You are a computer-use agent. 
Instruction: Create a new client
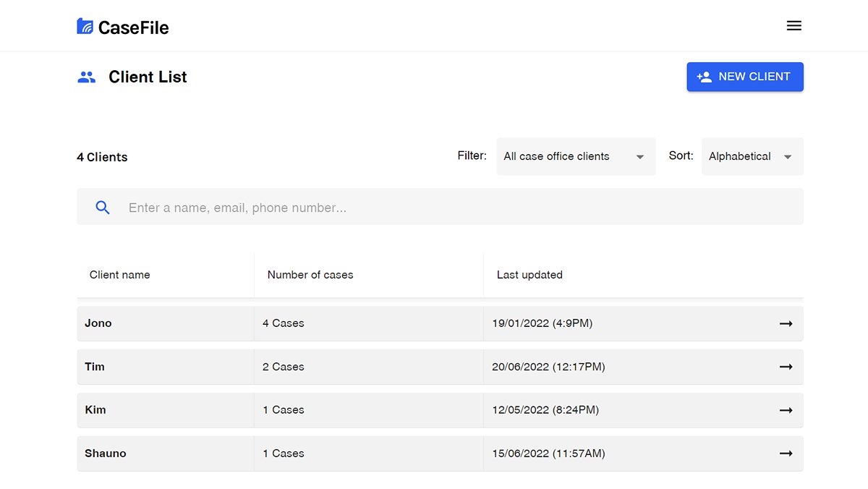pyautogui.click(x=745, y=76)
